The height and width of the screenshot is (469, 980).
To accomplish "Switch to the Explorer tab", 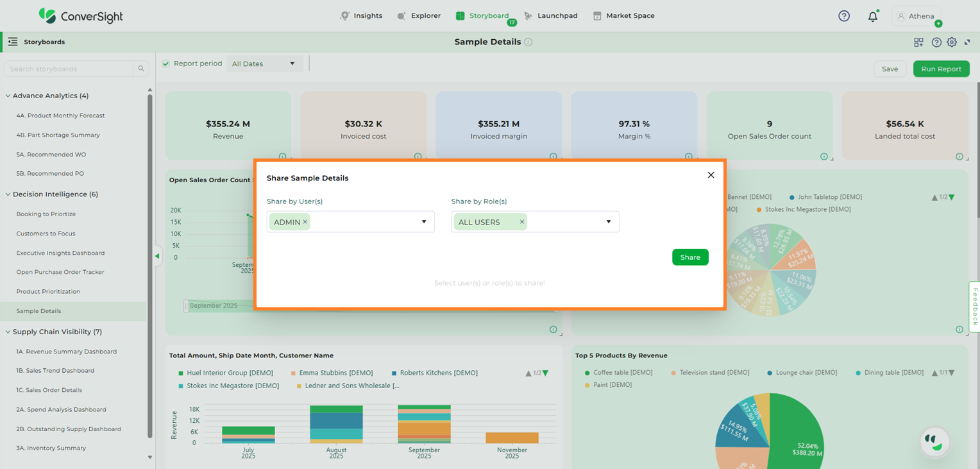I will click(419, 16).
